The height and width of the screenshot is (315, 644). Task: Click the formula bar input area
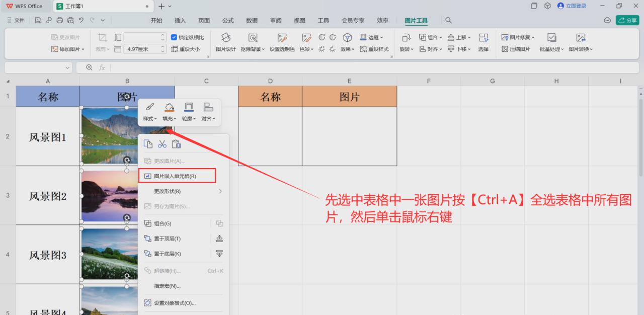(374, 67)
